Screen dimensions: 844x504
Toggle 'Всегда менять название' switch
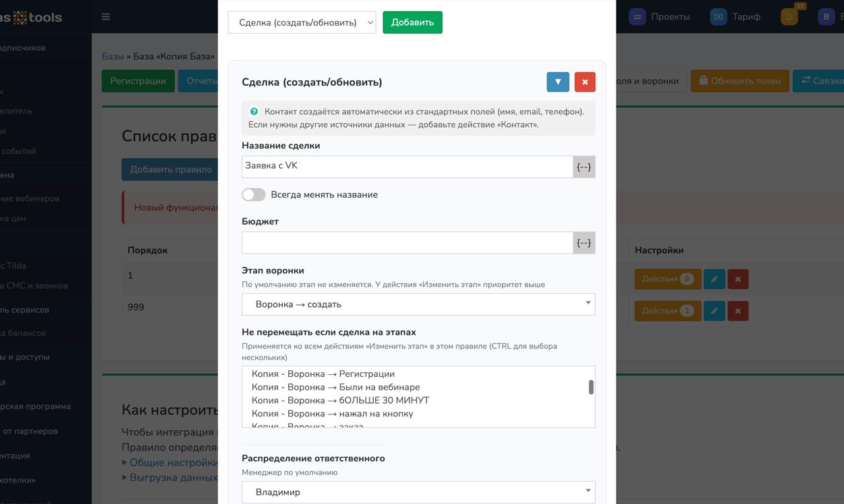(254, 194)
